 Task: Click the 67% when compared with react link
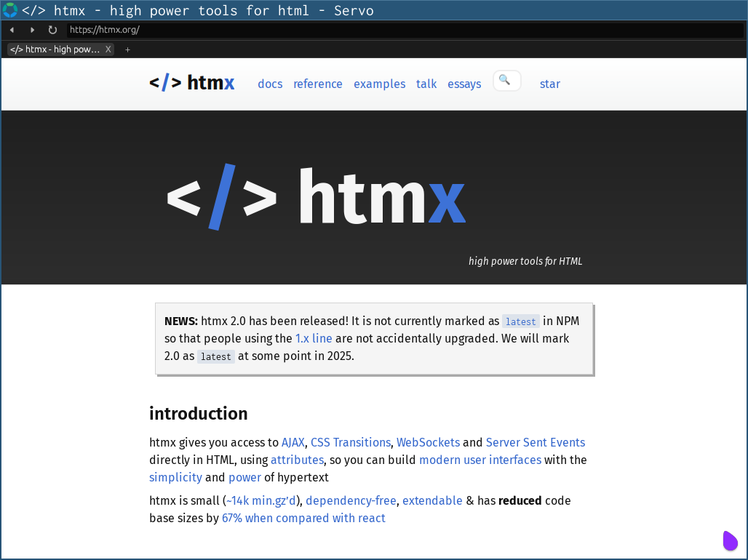[x=303, y=518]
